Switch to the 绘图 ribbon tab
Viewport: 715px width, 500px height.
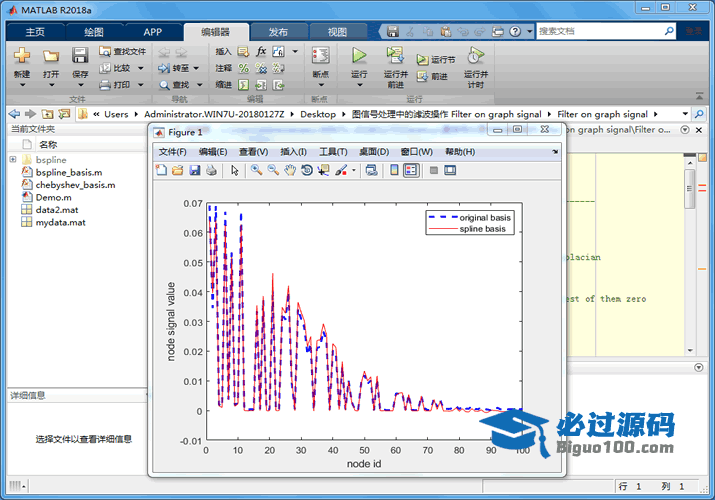point(93,32)
